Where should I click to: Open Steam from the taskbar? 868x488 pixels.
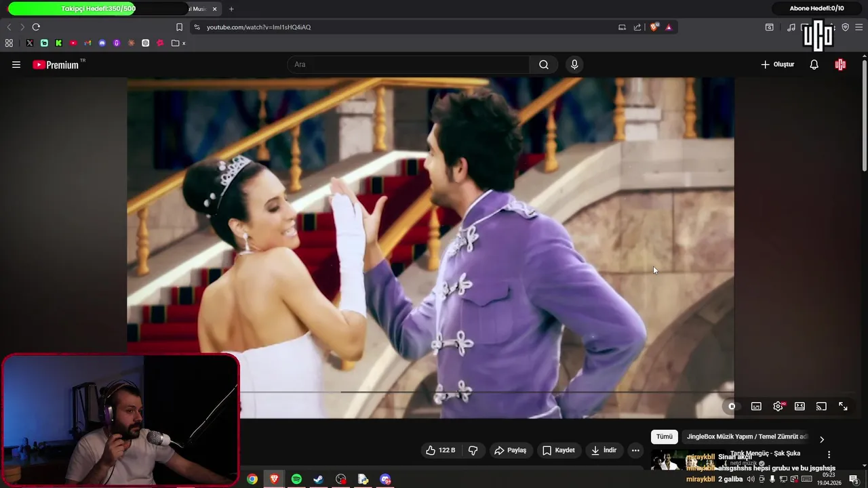[x=318, y=479]
